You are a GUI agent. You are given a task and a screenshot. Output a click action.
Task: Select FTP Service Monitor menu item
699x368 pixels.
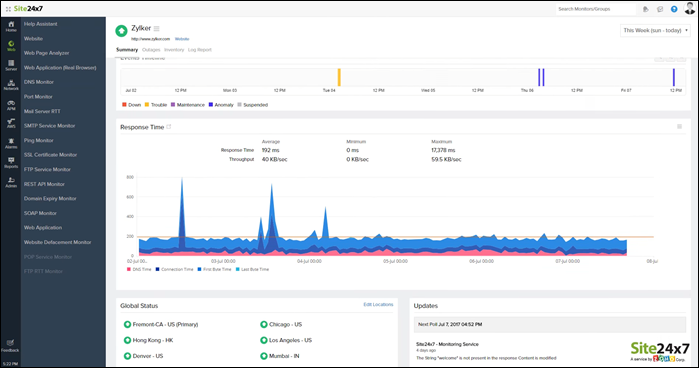click(47, 170)
